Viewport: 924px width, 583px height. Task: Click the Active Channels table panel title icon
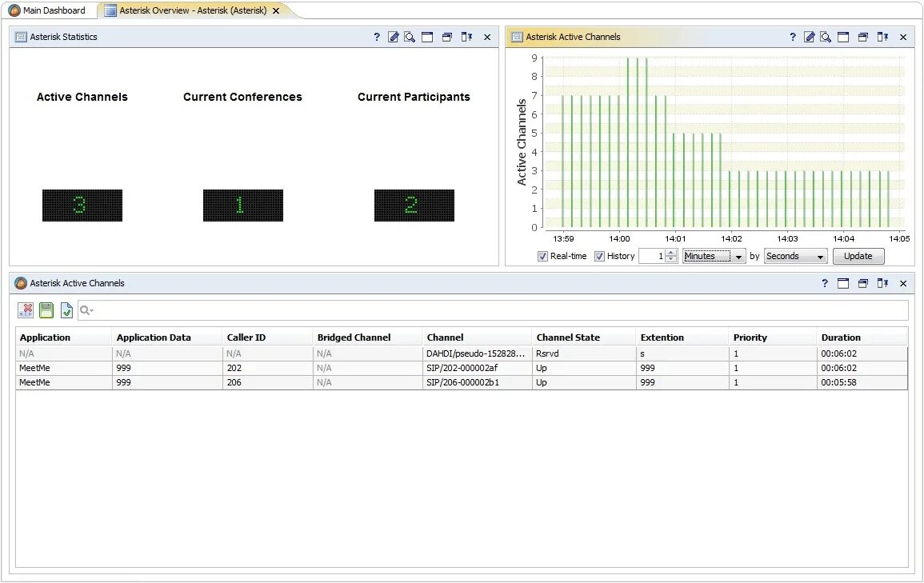pyautogui.click(x=22, y=282)
